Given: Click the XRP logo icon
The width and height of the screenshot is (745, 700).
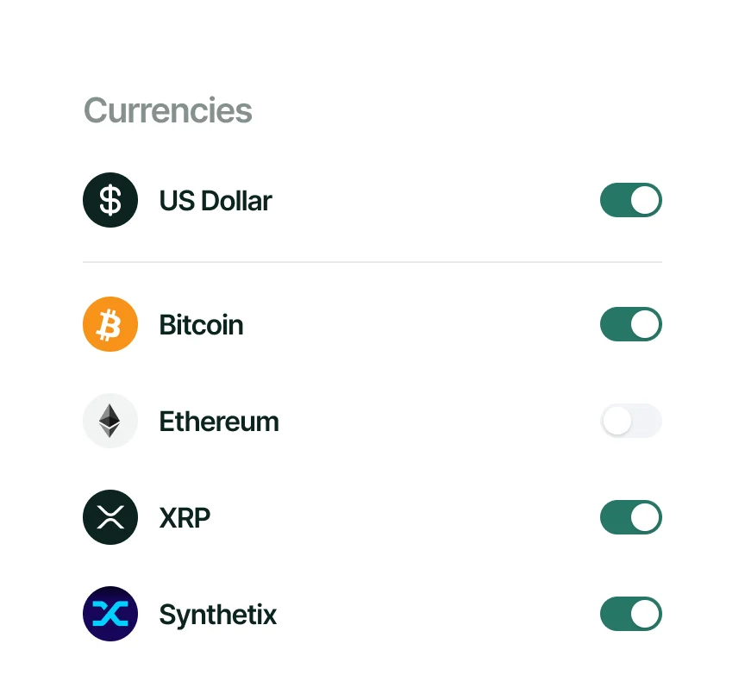Looking at the screenshot, I should point(110,517).
